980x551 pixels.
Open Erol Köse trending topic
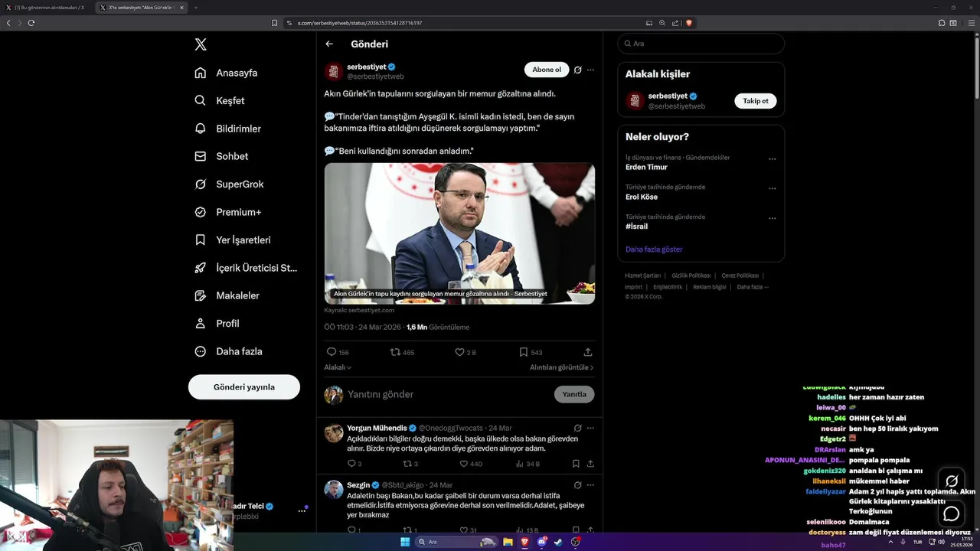pos(642,197)
